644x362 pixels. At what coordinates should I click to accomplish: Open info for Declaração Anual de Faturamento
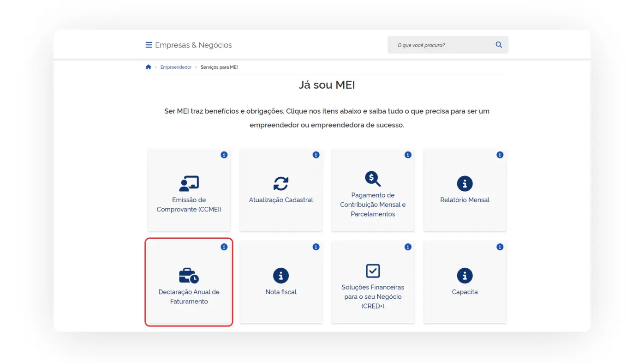tap(224, 247)
